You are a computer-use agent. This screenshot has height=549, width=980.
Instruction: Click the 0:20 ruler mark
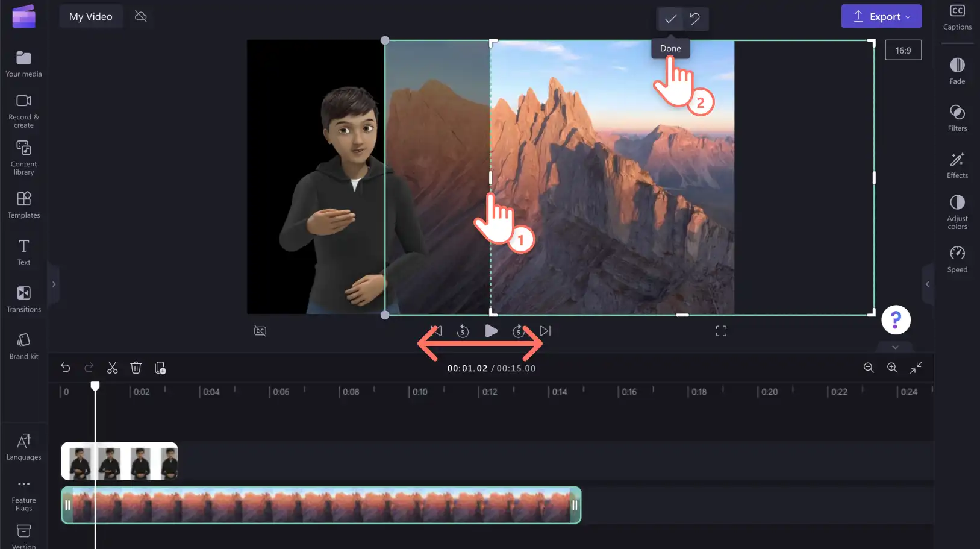769,392
